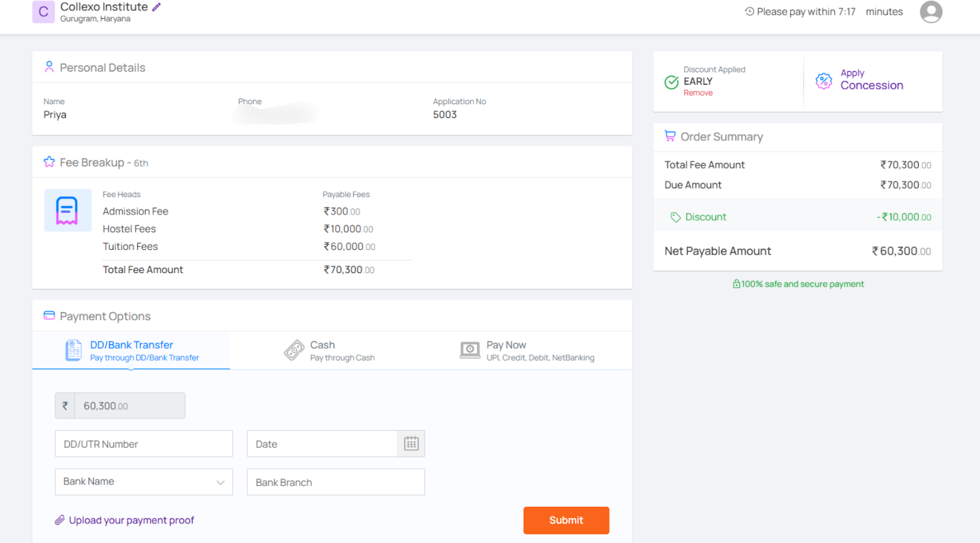Click the green discount applied checkmark icon
This screenshot has width=980, height=543.
[x=671, y=82]
